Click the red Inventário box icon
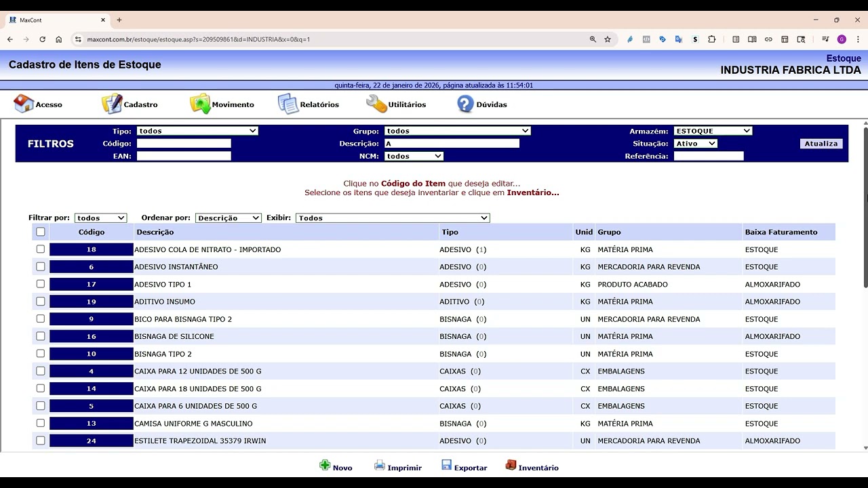868x488 pixels. 511,465
